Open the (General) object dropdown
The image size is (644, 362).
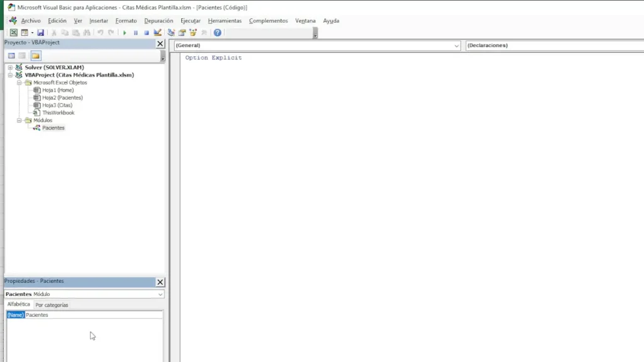[317, 45]
